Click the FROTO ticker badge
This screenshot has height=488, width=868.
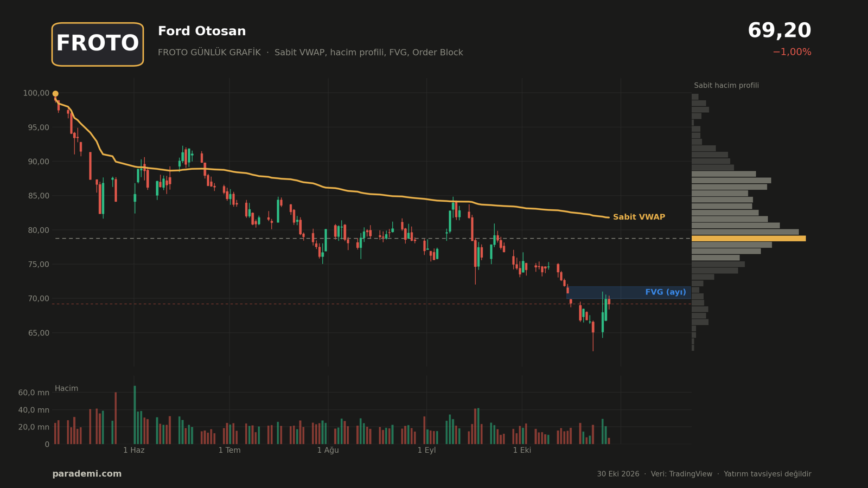click(98, 44)
